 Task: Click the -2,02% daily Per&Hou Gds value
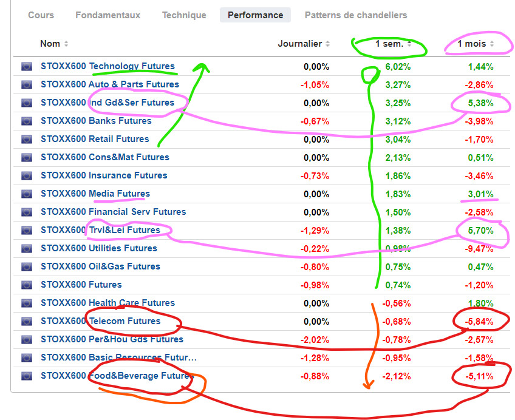pos(315,340)
